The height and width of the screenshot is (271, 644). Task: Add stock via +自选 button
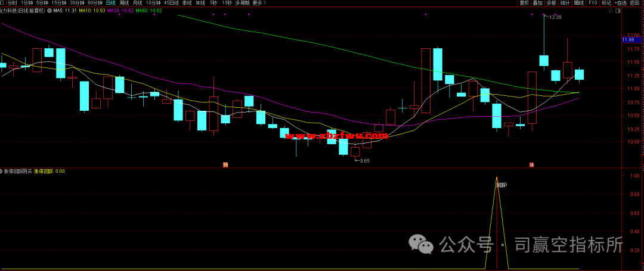click(x=621, y=2)
